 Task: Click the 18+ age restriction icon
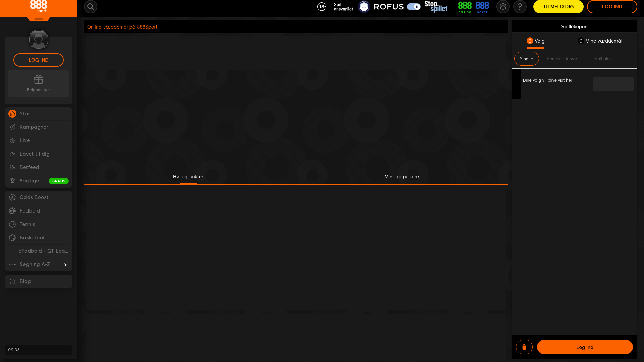[x=321, y=7]
